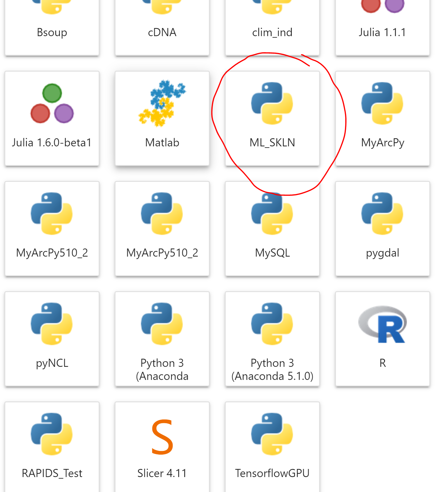Open an R kernel notebook
Image resolution: width=448 pixels, height=492 pixels.
click(383, 339)
